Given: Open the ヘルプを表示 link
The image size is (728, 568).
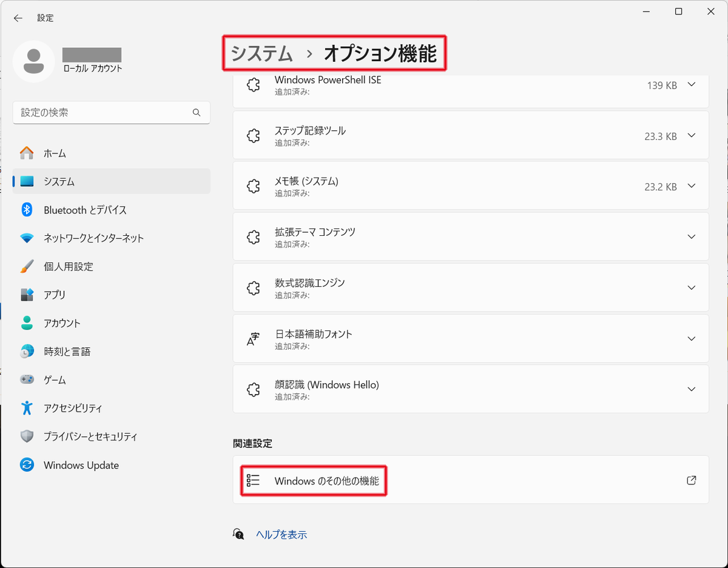Looking at the screenshot, I should [281, 535].
